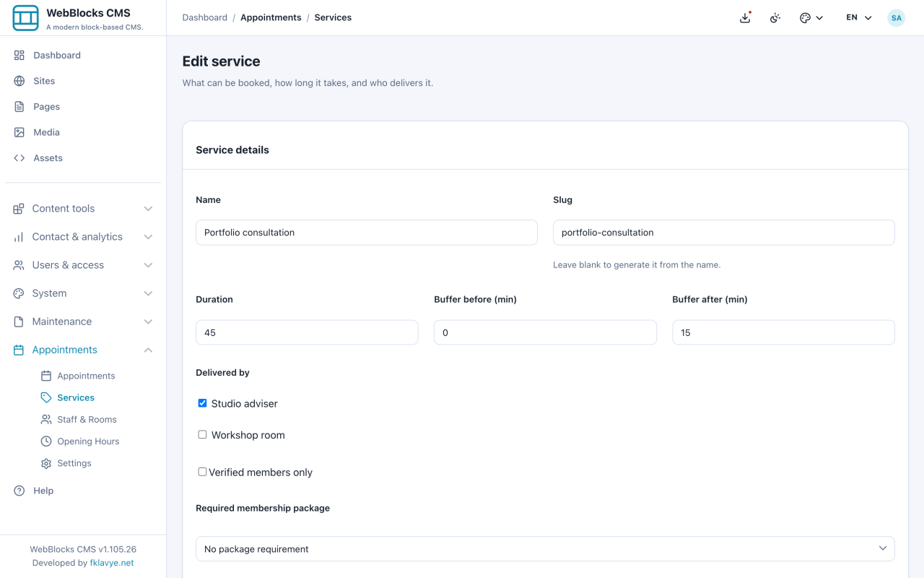
Task: Click the Users & access people icon
Action: coord(19,265)
